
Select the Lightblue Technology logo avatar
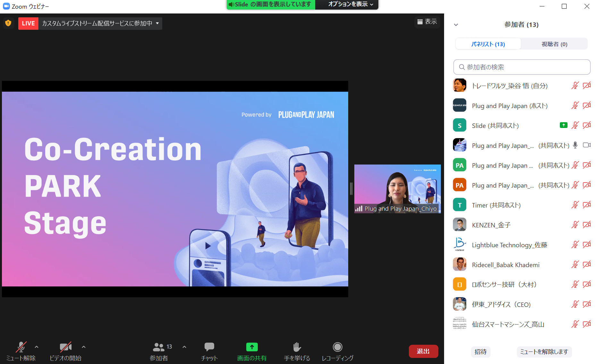[x=459, y=245]
